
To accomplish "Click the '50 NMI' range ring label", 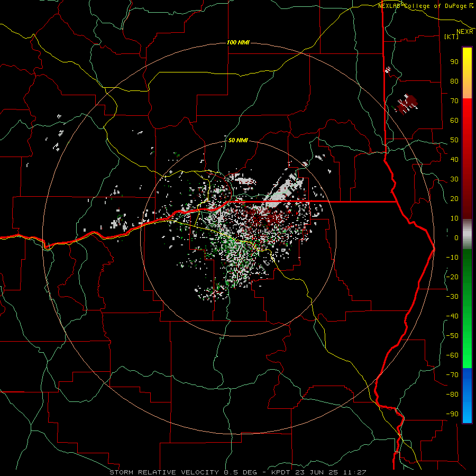I will [238, 140].
